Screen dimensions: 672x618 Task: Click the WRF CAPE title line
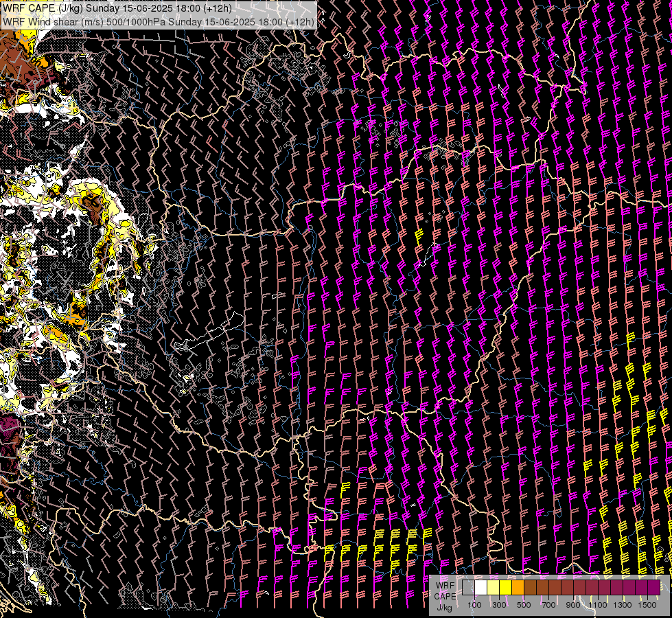[x=117, y=8]
